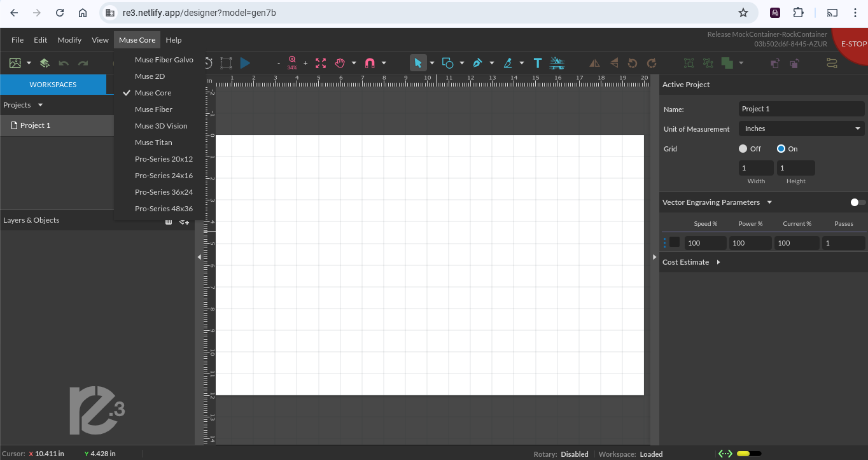
Task: Click the send backward icon
Action: [x=794, y=63]
